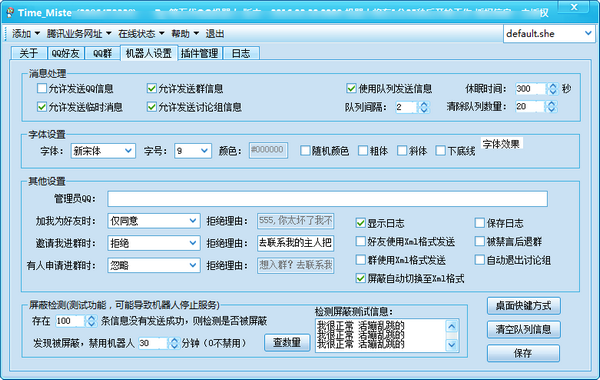Click inside the 检测屏蔽测试信息 text box
The width and height of the screenshot is (600, 380).
tap(380, 335)
